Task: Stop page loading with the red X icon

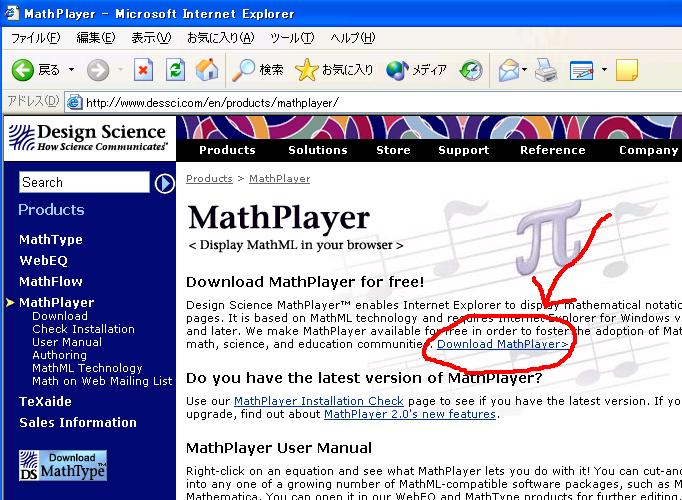Action: [143, 70]
